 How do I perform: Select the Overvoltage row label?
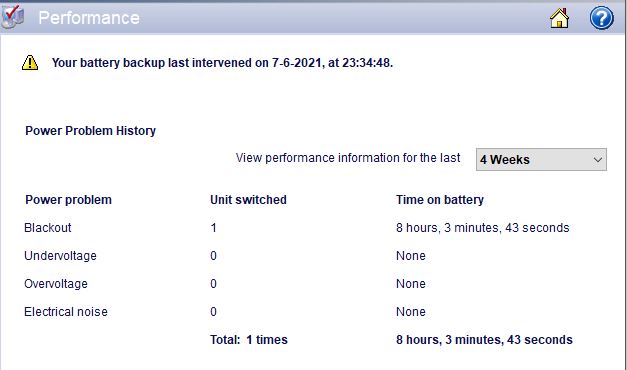56,284
